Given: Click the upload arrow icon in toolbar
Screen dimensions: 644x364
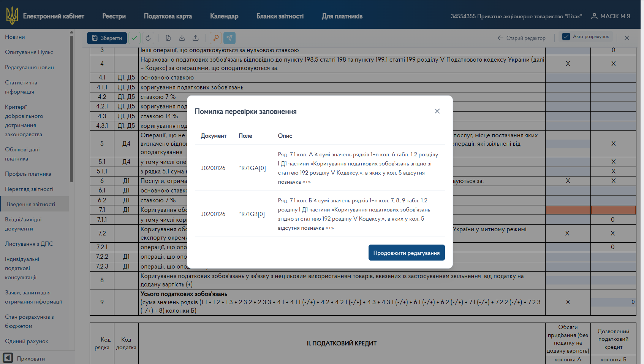Looking at the screenshot, I should click(x=196, y=38).
